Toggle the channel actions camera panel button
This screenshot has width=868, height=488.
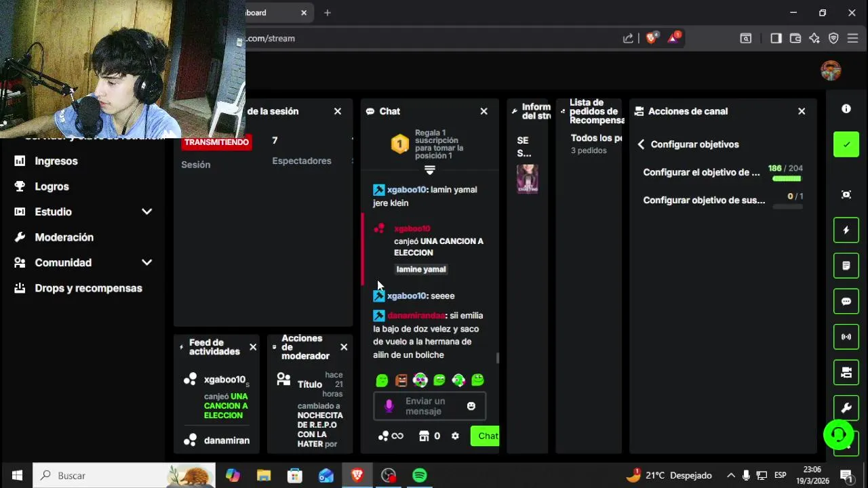tap(846, 372)
